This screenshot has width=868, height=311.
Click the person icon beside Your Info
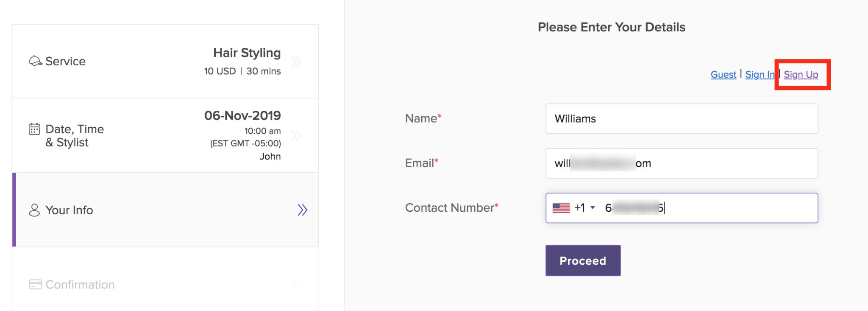[34, 210]
